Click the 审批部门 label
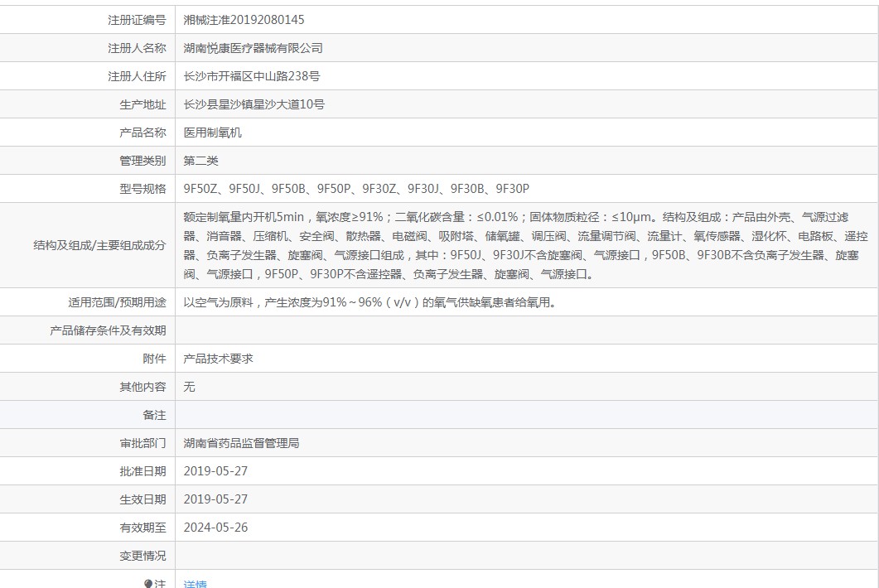This screenshot has height=588, width=879. [143, 443]
